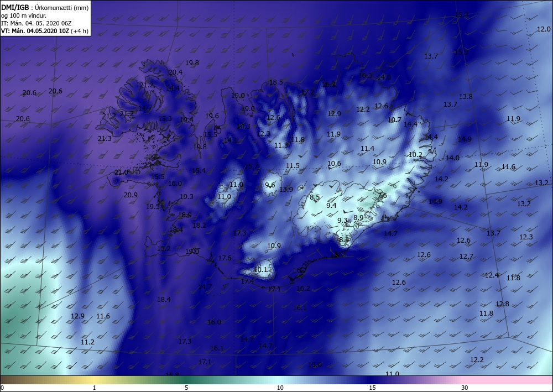This screenshot has width=553, height=392.
Task: Click the map value '18.9'
Action: coord(185,215)
